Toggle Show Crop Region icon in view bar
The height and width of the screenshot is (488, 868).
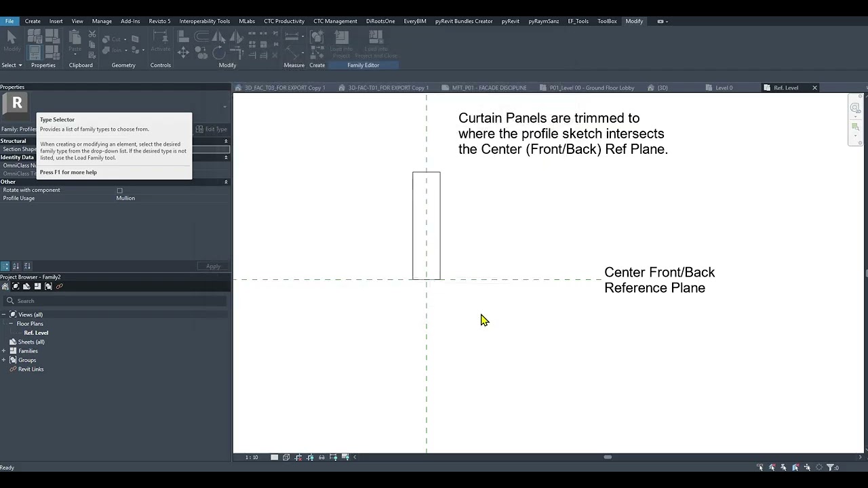[x=311, y=457]
